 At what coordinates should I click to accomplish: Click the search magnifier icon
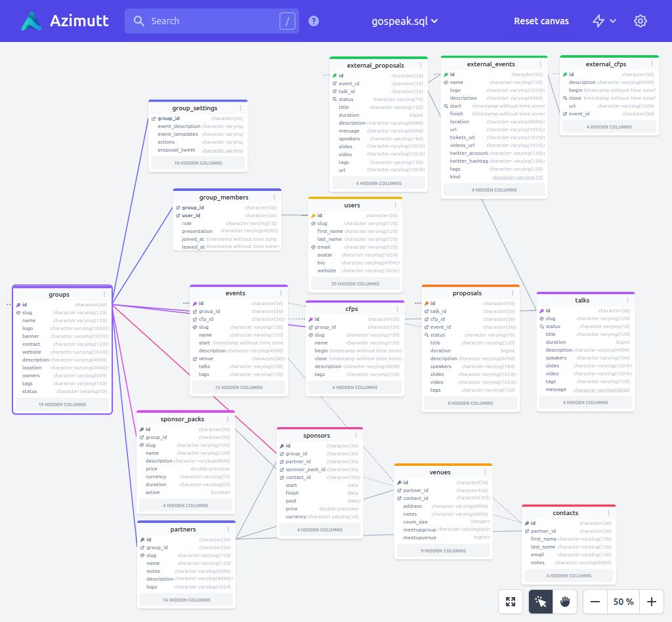(x=138, y=20)
